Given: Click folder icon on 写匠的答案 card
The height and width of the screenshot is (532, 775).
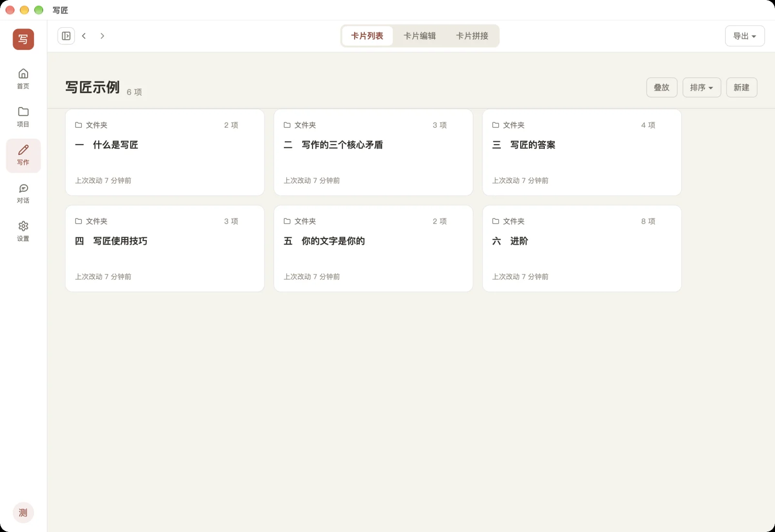Looking at the screenshot, I should pos(496,125).
